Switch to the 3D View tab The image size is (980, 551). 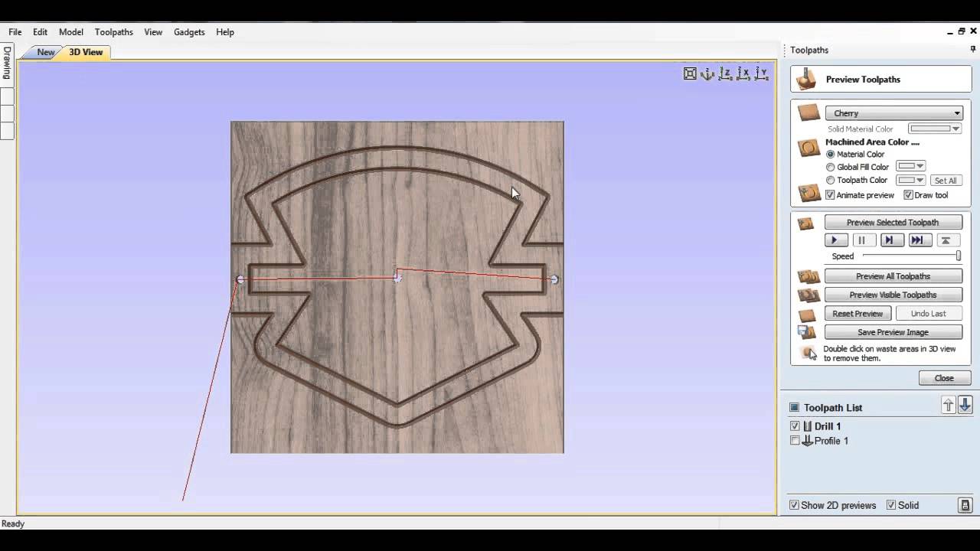point(86,52)
